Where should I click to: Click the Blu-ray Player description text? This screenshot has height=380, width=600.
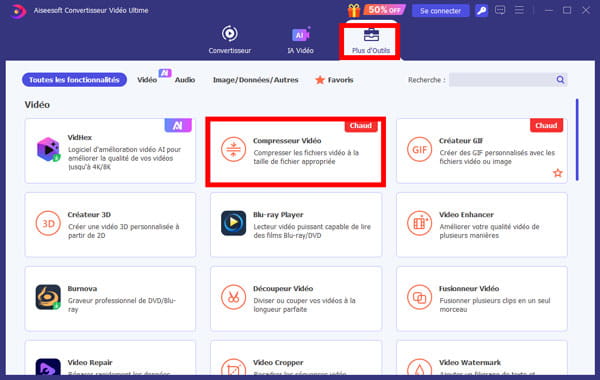click(312, 231)
